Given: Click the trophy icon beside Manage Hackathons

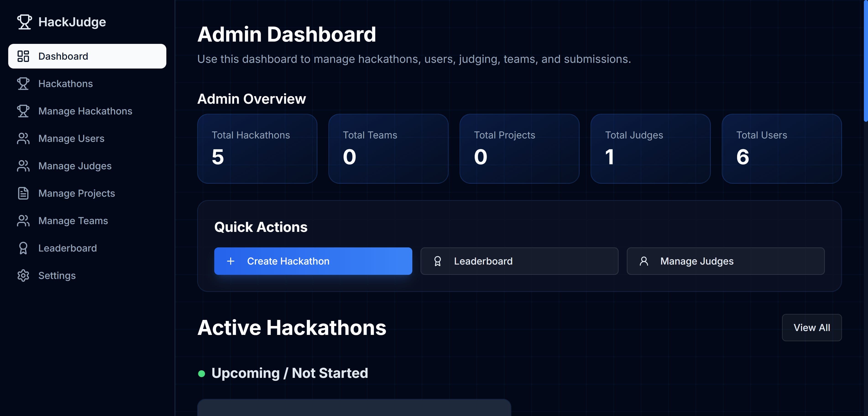Looking at the screenshot, I should tap(23, 111).
